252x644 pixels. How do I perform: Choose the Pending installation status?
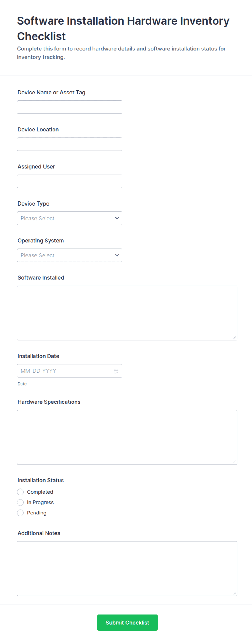(x=20, y=513)
